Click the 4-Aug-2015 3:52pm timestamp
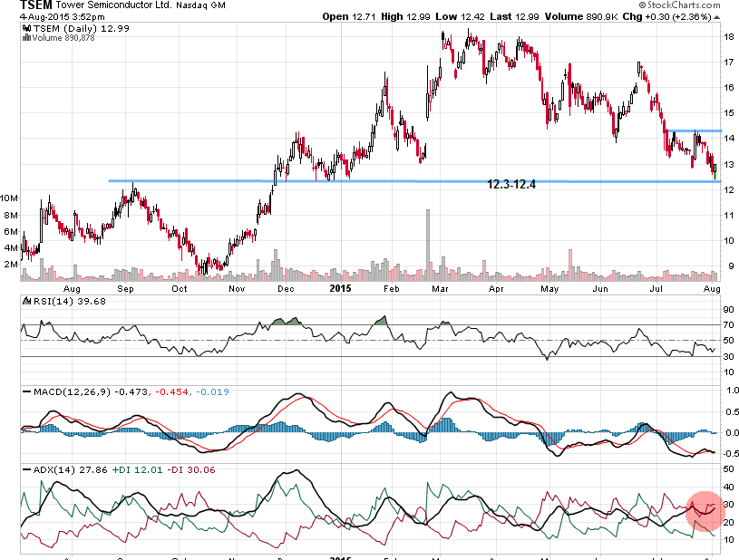Screen dimensions: 739x560 pyautogui.click(x=63, y=16)
